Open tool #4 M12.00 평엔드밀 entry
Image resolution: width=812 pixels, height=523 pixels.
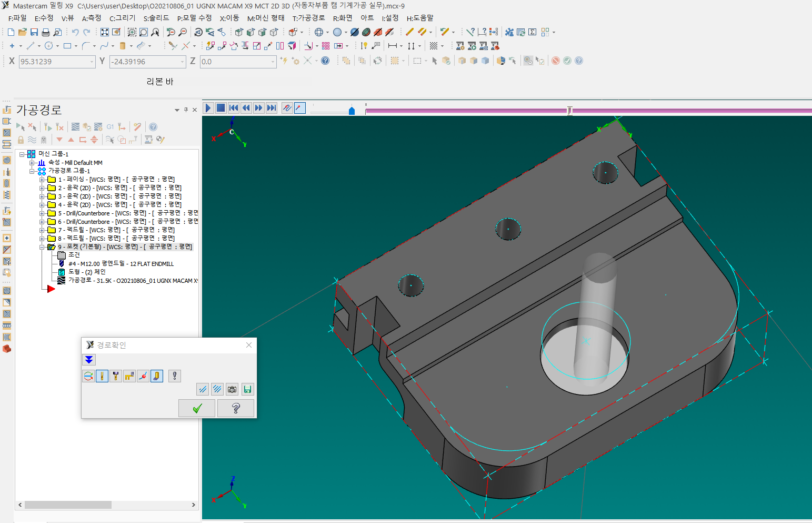pos(121,264)
